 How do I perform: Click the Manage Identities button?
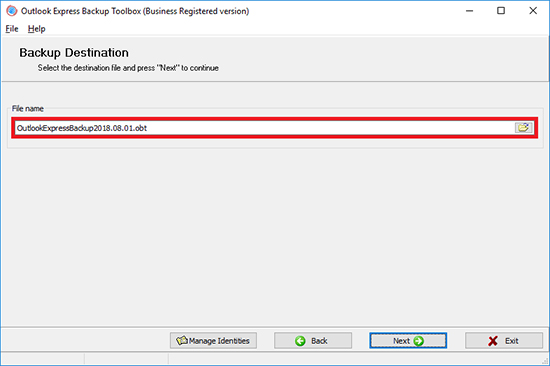(213, 340)
